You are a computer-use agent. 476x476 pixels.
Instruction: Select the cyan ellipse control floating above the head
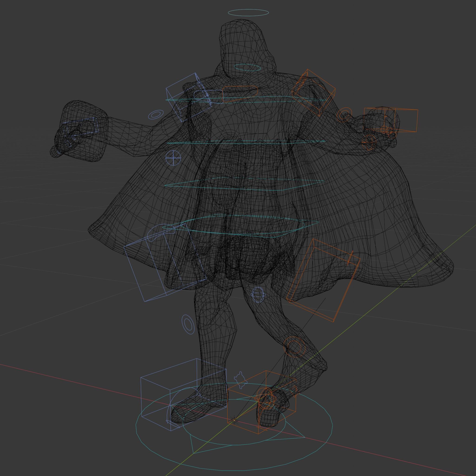[248, 13]
